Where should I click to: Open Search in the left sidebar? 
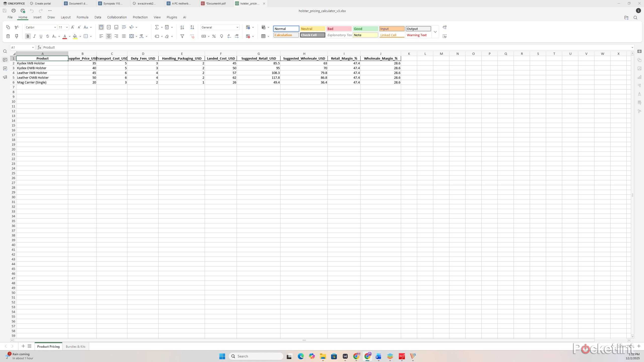coord(5,51)
